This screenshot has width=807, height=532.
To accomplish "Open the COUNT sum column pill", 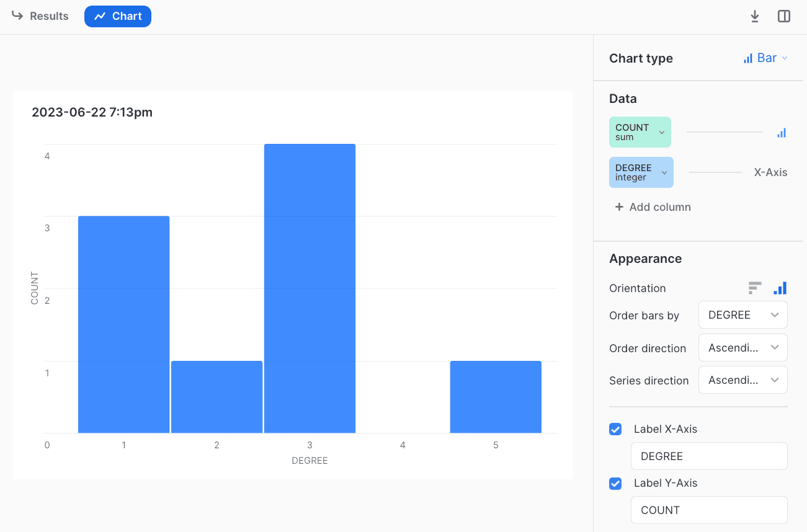I will (x=640, y=132).
